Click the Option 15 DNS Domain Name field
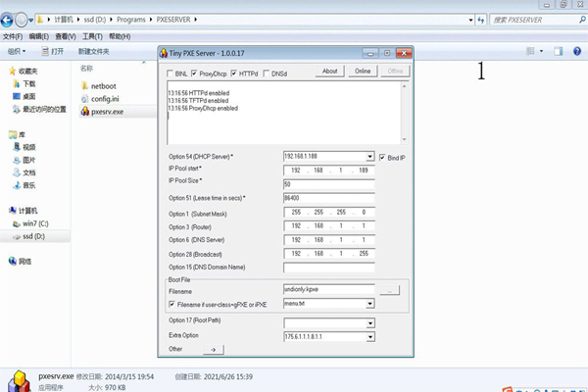Screen dimensions: 588x392 coord(329,268)
